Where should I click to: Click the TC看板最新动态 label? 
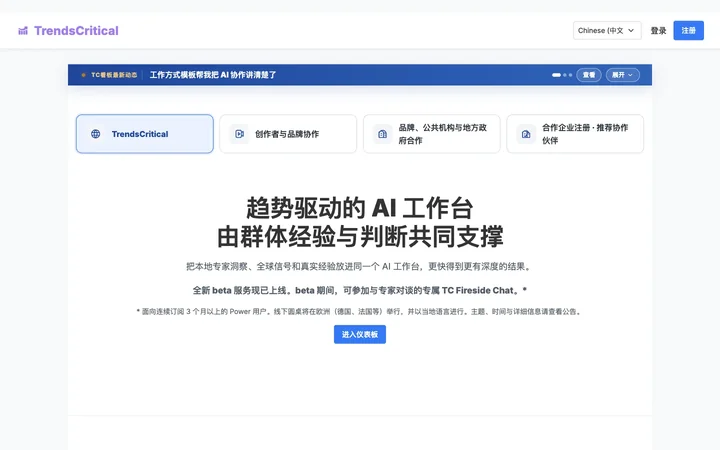pyautogui.click(x=114, y=75)
